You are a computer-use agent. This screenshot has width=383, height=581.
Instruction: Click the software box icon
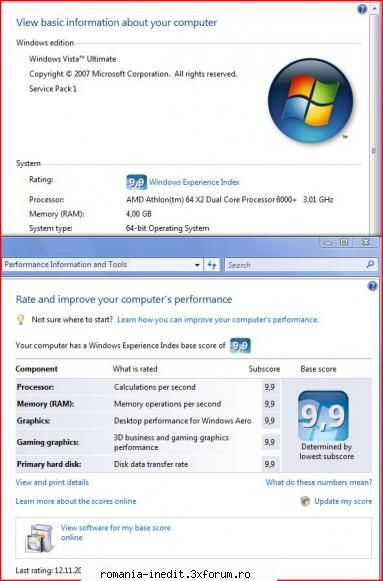tap(40, 538)
